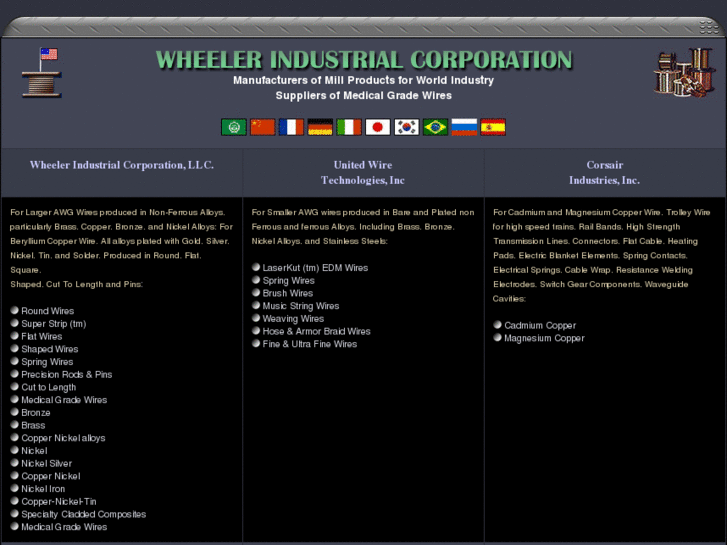Screen dimensions: 727x545
Task: Click the Spanish flag icon
Action: pos(493,127)
